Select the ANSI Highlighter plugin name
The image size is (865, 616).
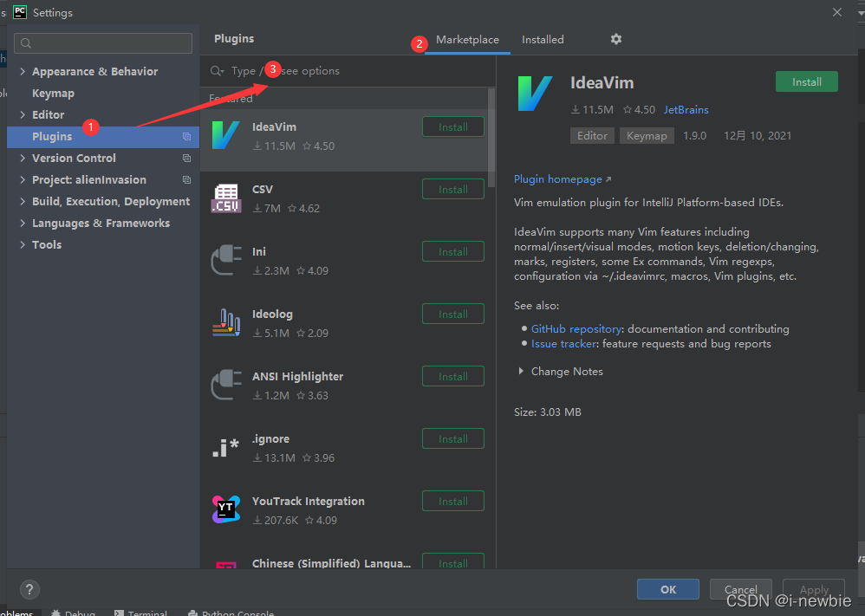297,376
